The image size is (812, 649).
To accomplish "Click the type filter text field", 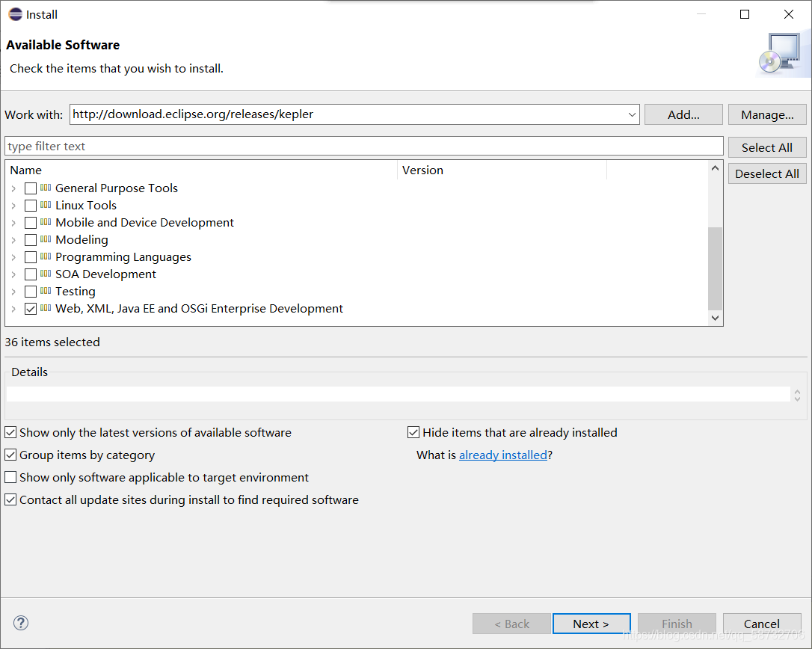I will 364,146.
